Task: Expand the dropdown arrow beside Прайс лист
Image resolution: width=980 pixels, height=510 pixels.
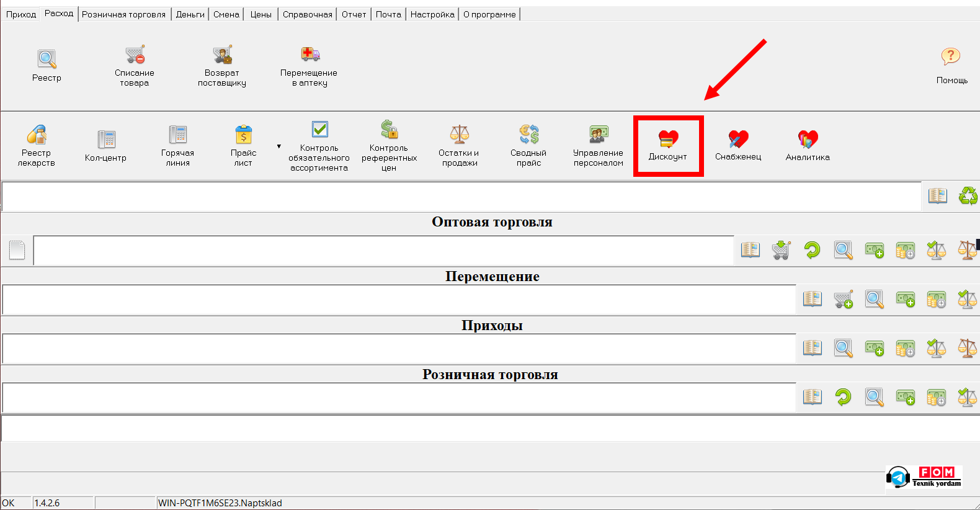Action: [279, 146]
